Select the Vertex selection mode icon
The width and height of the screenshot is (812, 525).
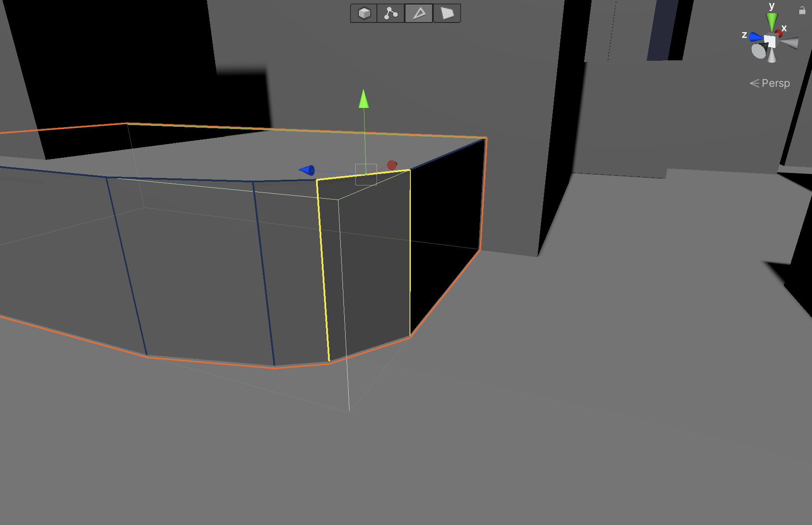click(x=391, y=13)
